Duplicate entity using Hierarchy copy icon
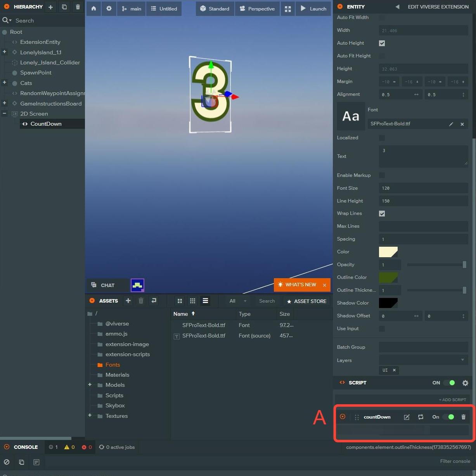The height and width of the screenshot is (476, 476). (x=64, y=7)
